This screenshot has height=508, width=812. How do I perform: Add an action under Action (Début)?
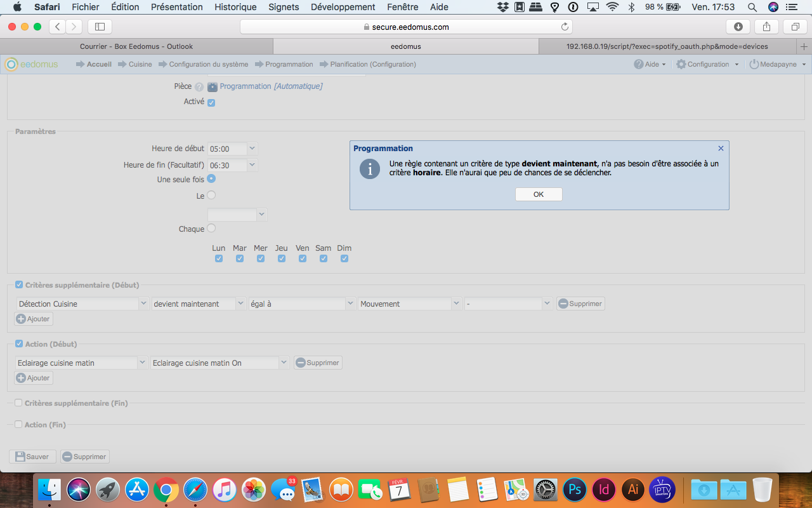pyautogui.click(x=34, y=378)
